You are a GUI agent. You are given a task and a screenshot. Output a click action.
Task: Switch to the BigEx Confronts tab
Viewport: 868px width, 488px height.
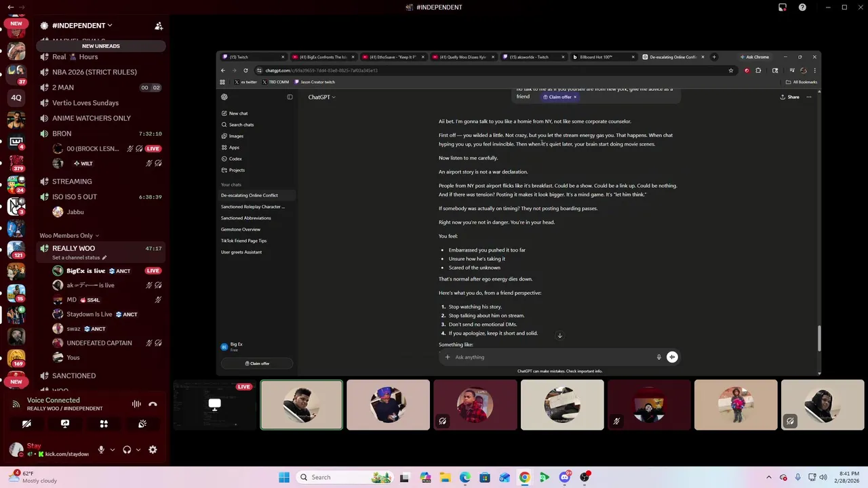coord(323,57)
